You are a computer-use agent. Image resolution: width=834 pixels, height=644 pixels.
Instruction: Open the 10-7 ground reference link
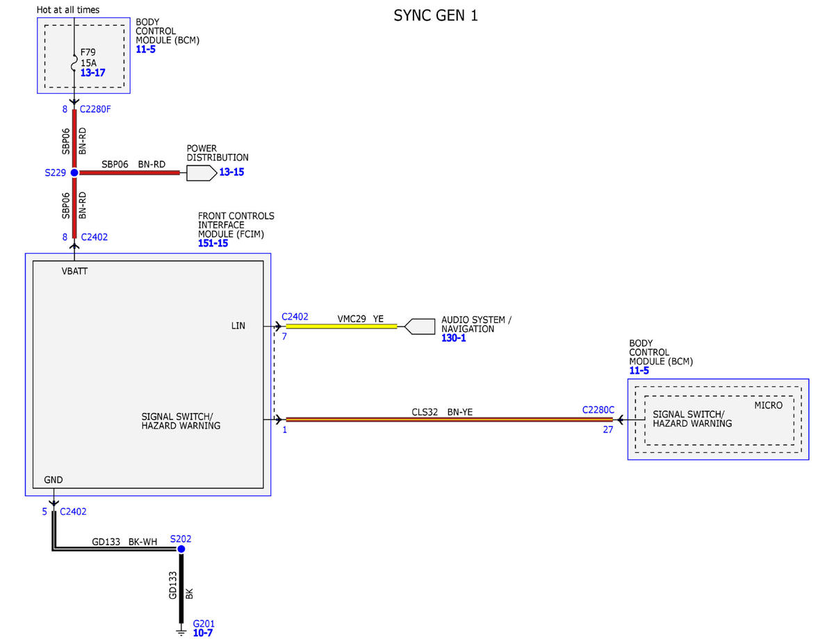[x=202, y=633]
